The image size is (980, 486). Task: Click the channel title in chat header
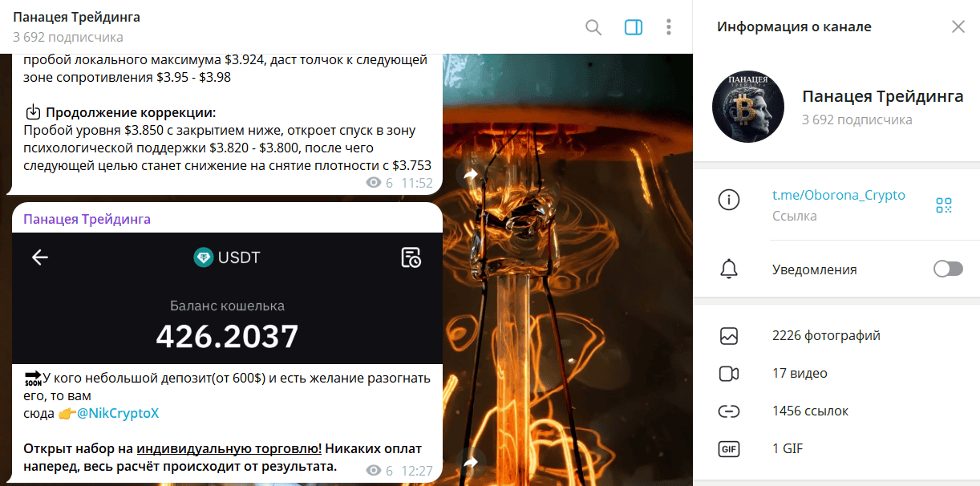[76, 17]
